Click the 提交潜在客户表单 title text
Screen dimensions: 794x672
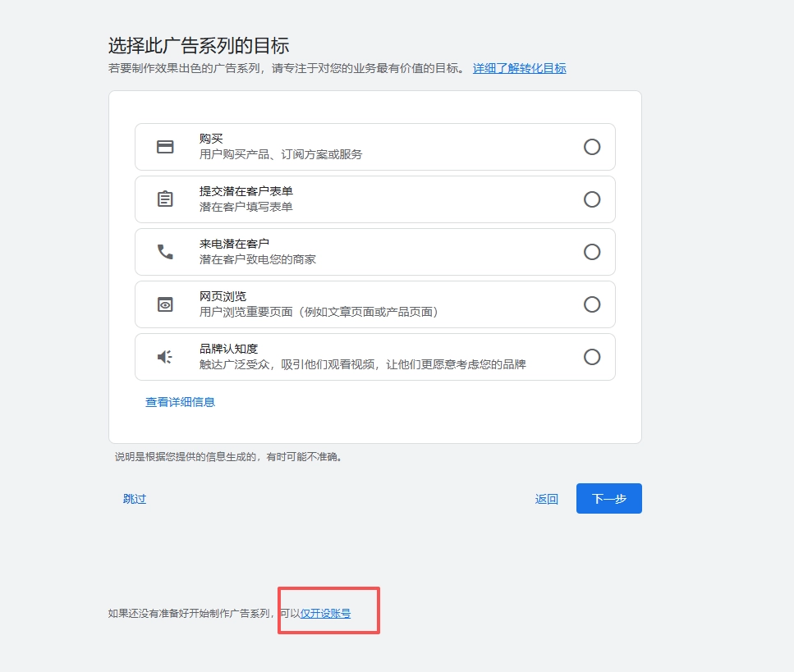[246, 191]
